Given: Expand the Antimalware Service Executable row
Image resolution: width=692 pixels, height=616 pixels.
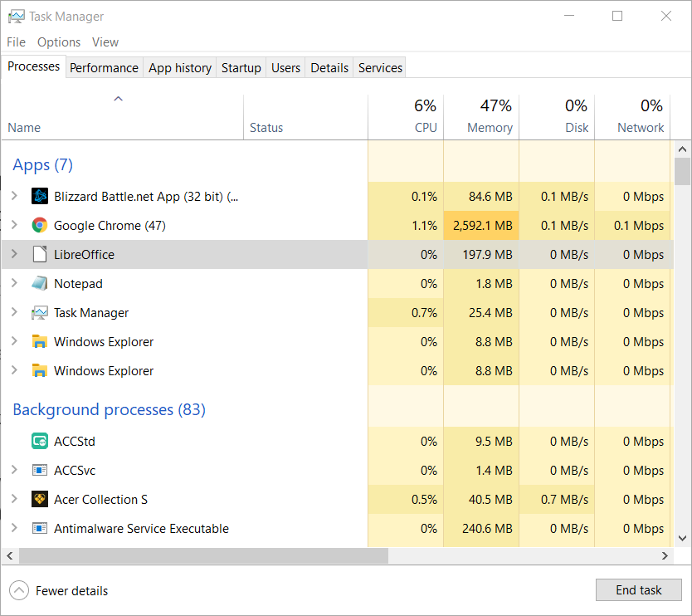Looking at the screenshot, I should point(14,528).
